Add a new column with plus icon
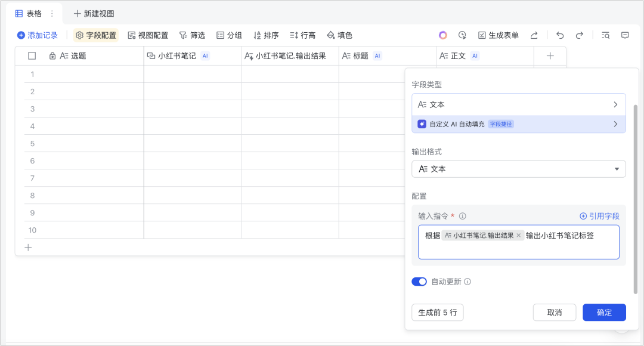 coord(550,56)
